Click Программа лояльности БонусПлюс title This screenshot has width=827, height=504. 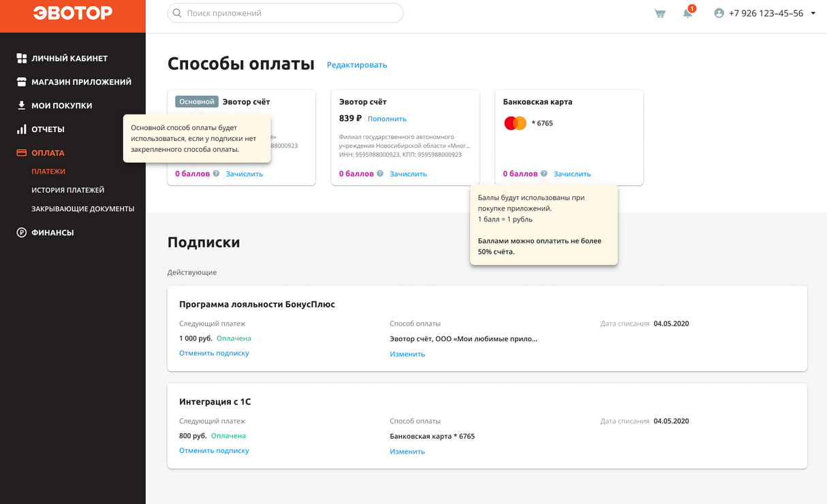click(257, 304)
